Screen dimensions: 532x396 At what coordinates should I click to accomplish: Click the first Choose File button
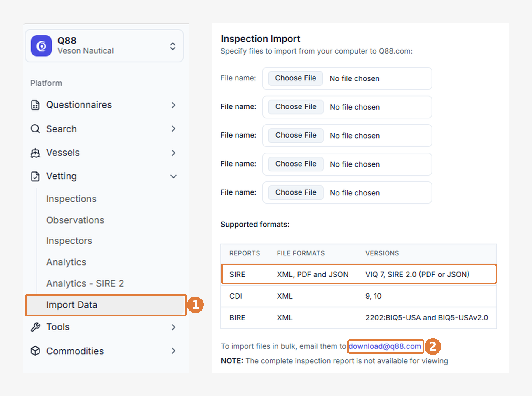pos(296,78)
